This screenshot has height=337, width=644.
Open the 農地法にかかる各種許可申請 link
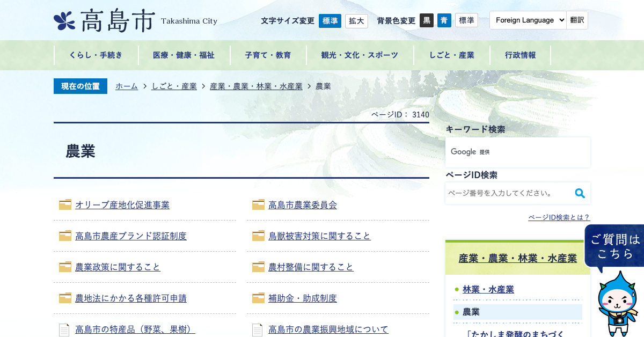click(131, 298)
